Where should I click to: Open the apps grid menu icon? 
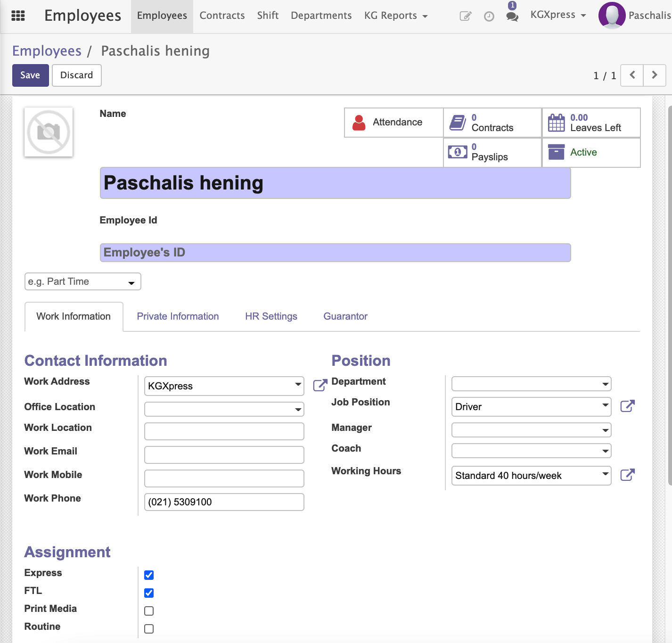tap(18, 16)
